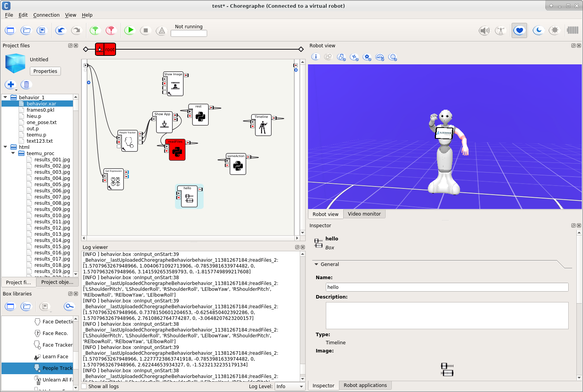
Task: Click the root box in the flow diagram breadcrumb
Action: click(x=106, y=49)
